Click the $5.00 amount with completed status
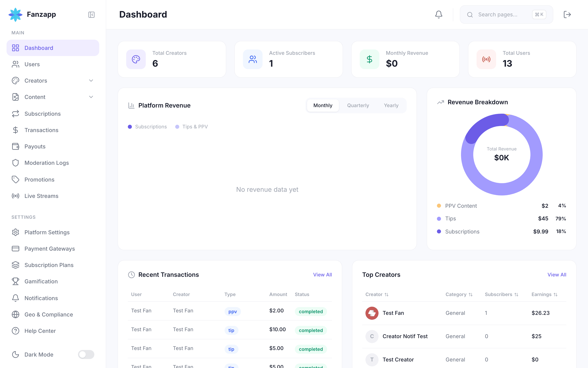 click(x=276, y=348)
